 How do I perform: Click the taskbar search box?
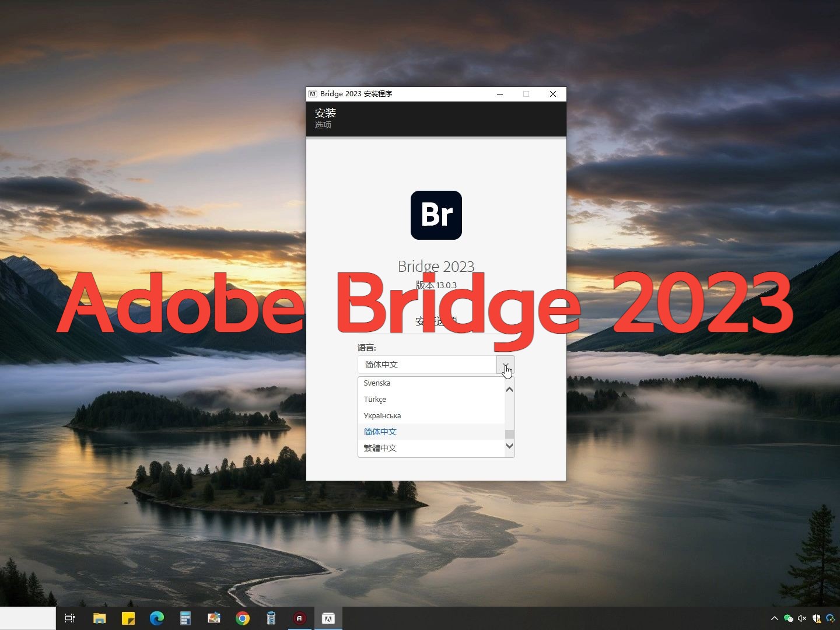[28, 618]
